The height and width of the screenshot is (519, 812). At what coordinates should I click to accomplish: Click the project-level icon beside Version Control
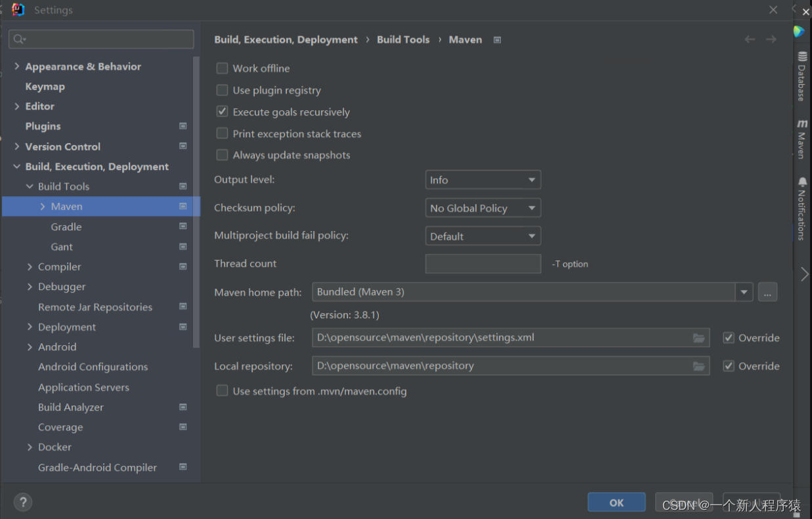pyautogui.click(x=183, y=146)
